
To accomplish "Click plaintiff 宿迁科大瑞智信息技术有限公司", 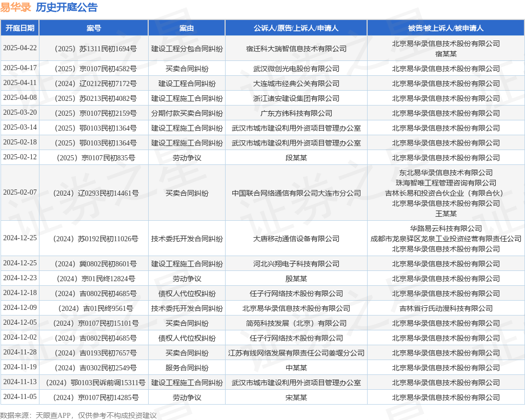I will [x=296, y=49].
